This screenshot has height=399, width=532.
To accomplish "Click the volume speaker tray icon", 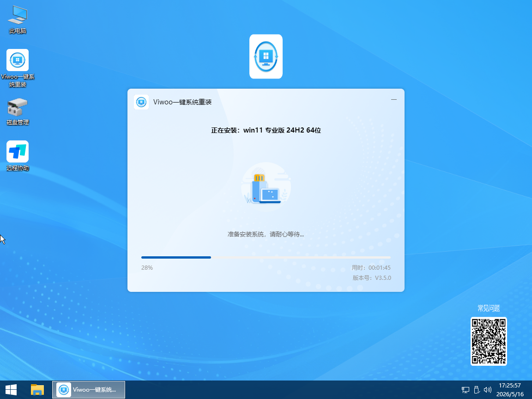I will click(488, 390).
